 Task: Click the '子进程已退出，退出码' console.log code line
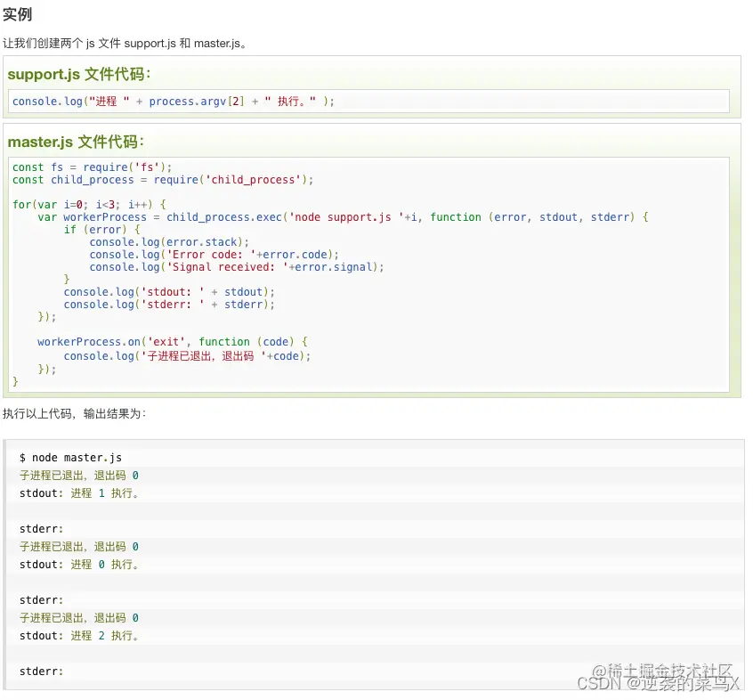(187, 356)
